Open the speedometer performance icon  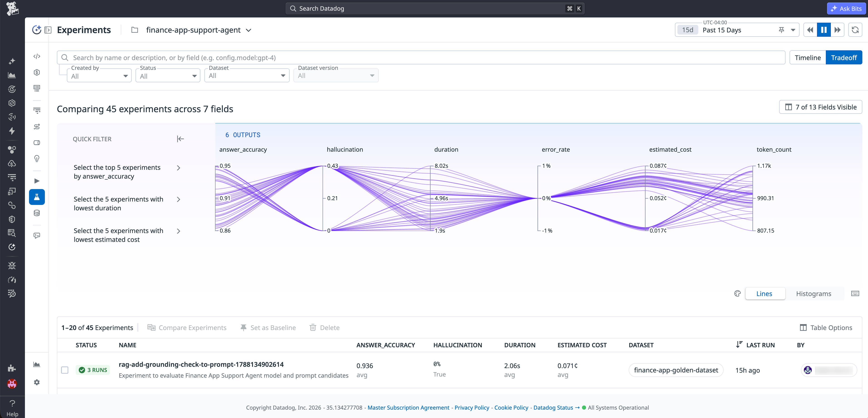pyautogui.click(x=12, y=280)
